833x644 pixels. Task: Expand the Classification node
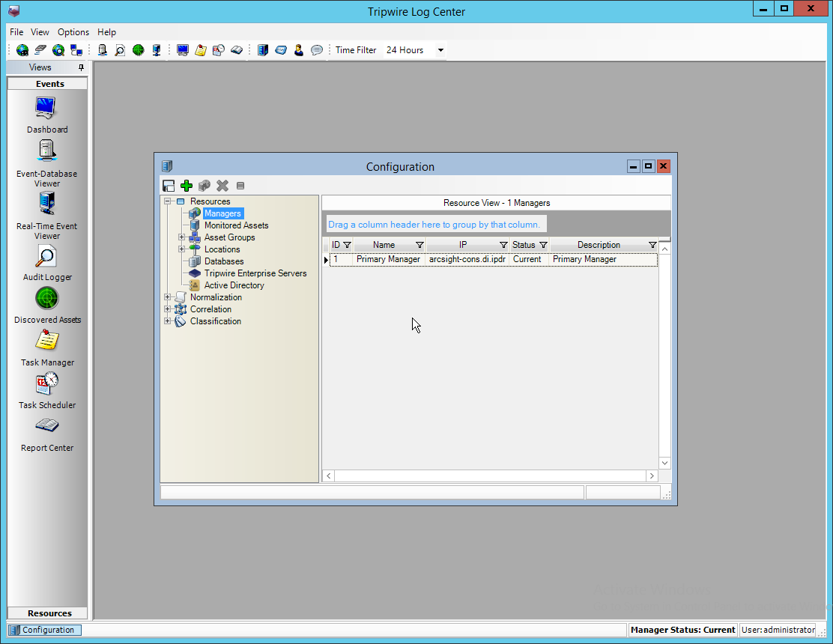point(167,321)
